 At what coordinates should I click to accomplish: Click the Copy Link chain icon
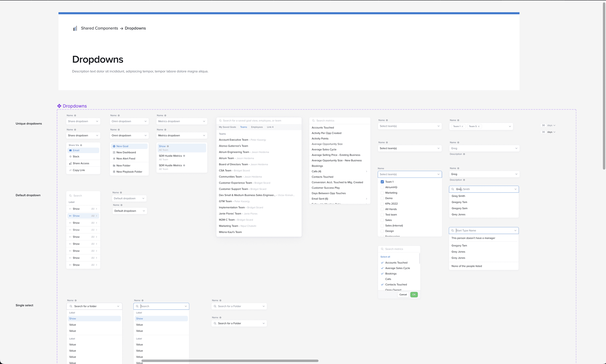tap(71, 170)
